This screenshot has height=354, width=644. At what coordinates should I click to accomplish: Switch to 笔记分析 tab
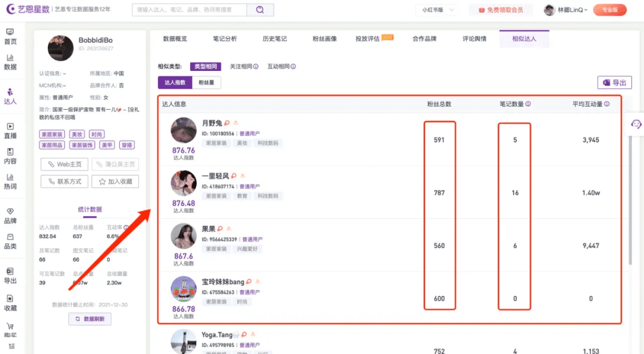click(225, 39)
